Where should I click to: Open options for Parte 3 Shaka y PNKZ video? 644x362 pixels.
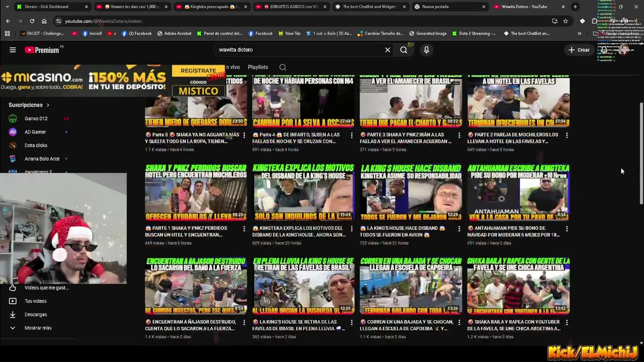[x=459, y=135]
